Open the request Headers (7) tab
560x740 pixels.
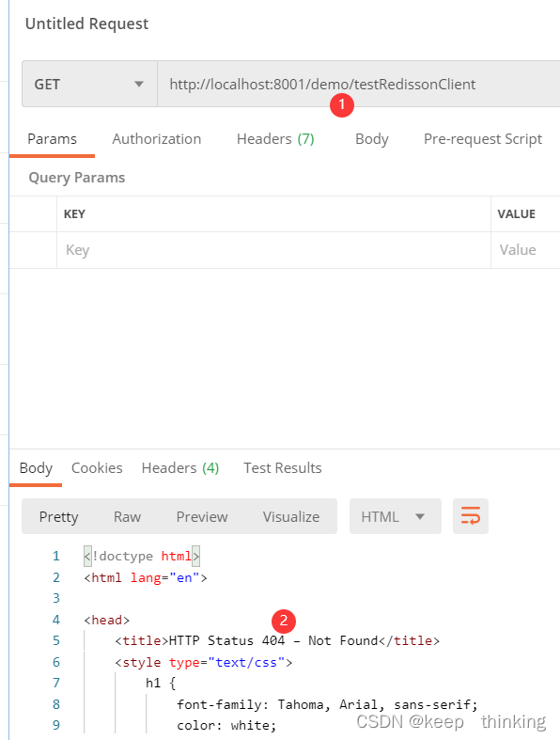pos(275,139)
